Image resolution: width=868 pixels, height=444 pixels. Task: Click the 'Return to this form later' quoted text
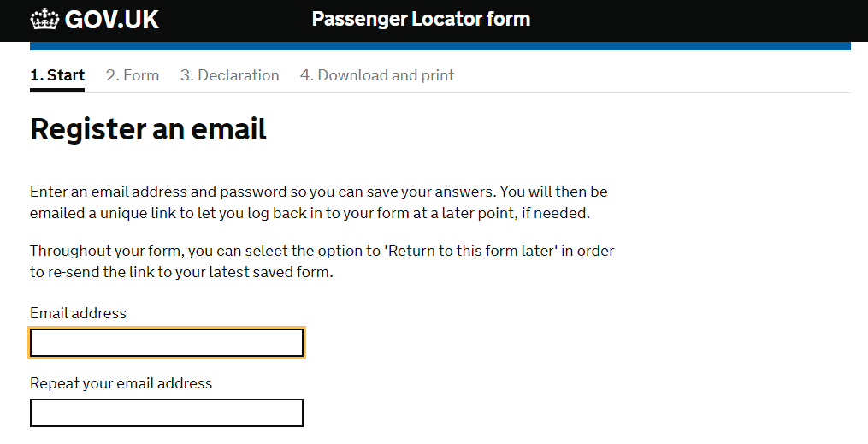point(458,252)
